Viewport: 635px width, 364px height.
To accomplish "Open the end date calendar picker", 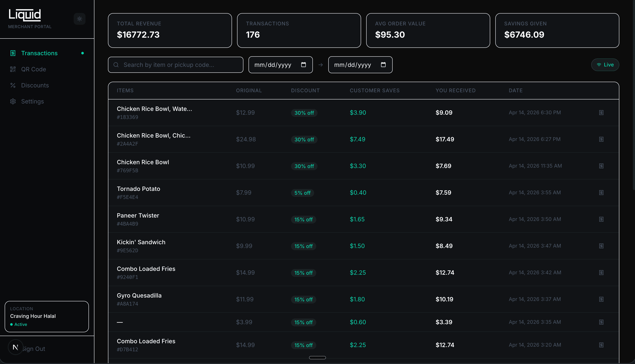I will coord(383,65).
